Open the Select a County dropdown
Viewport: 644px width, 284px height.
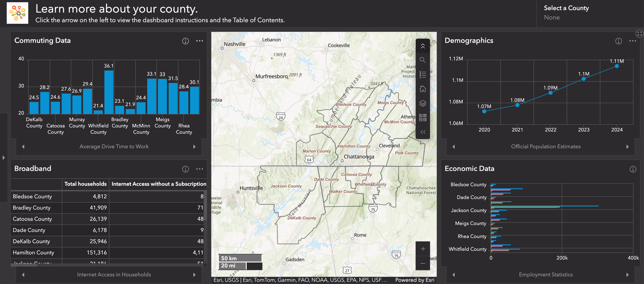coord(590,13)
